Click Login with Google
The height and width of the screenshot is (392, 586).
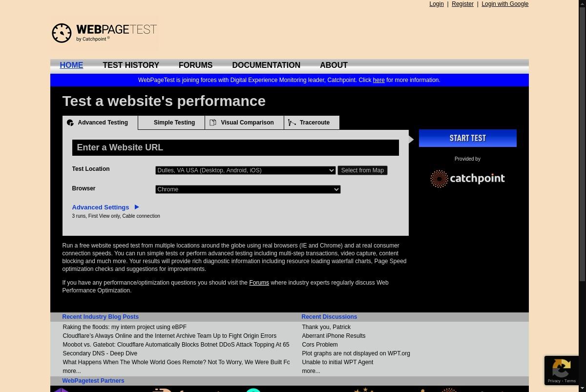pos(505,4)
